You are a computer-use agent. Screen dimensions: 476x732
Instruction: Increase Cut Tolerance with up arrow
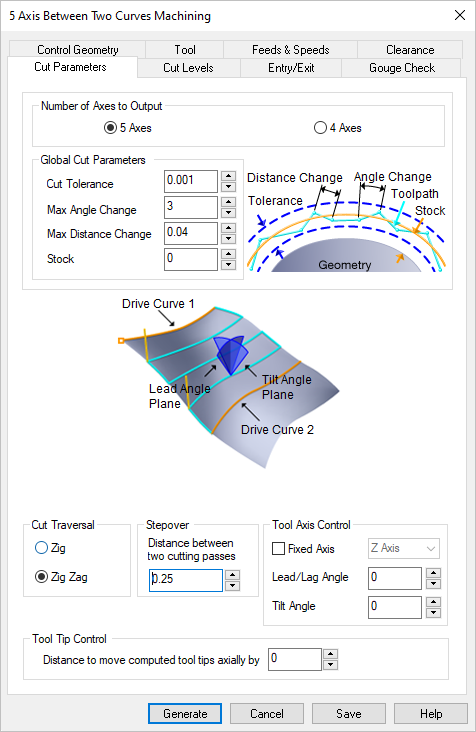pyautogui.click(x=228, y=176)
